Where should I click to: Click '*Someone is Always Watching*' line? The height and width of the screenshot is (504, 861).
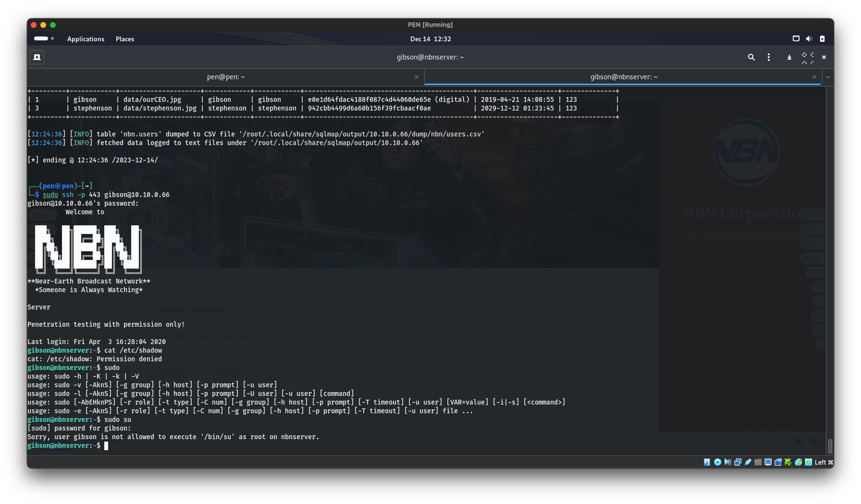click(89, 290)
